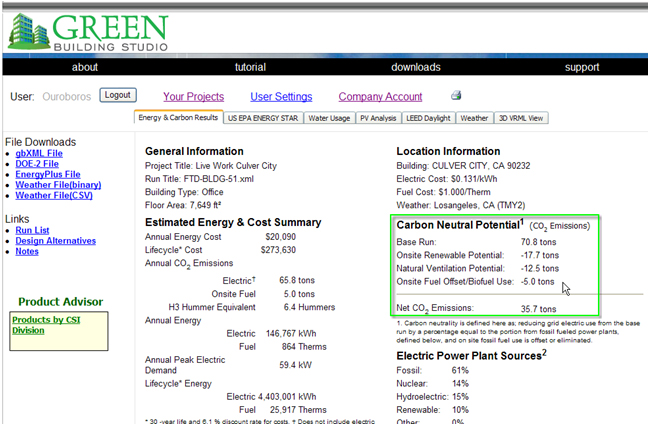Click the Renewable 10% value
The height and width of the screenshot is (425, 649).
pos(460,410)
